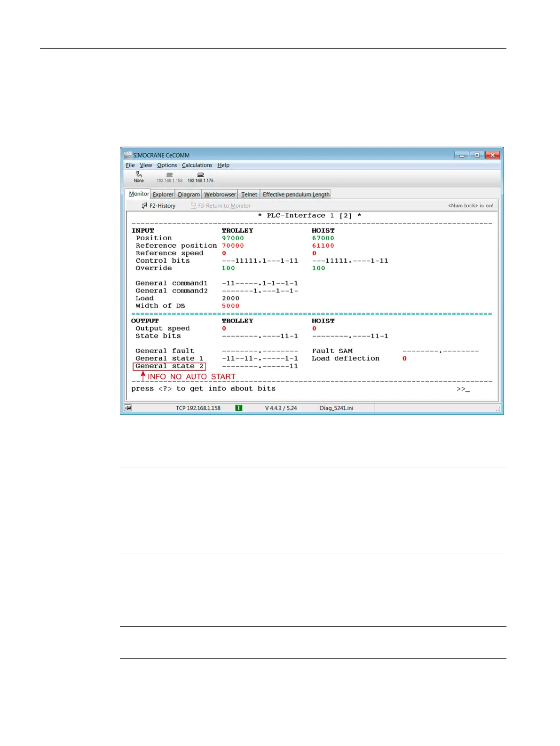This screenshot has height=746, width=560.
Task: Click the Num lock is on notice
Action: coord(471,206)
